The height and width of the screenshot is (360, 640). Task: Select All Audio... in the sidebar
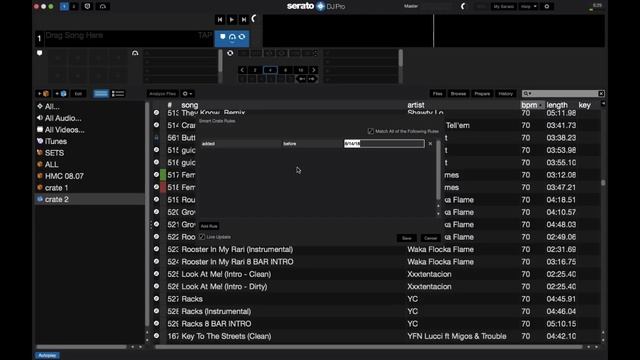coord(63,118)
